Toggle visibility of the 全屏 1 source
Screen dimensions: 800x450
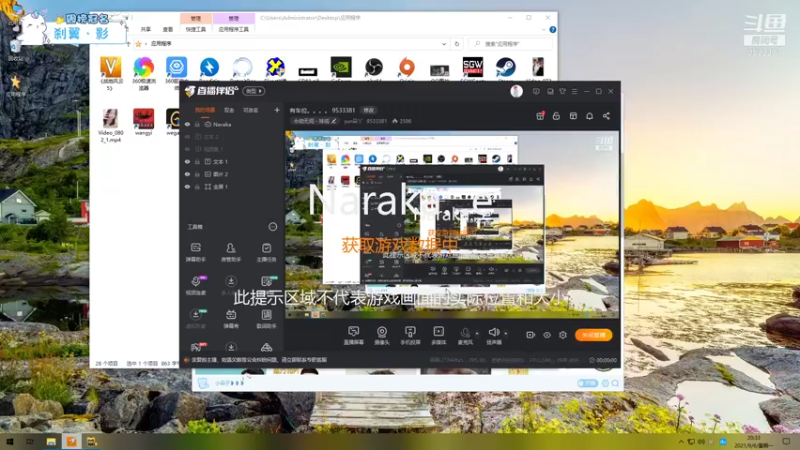187,187
